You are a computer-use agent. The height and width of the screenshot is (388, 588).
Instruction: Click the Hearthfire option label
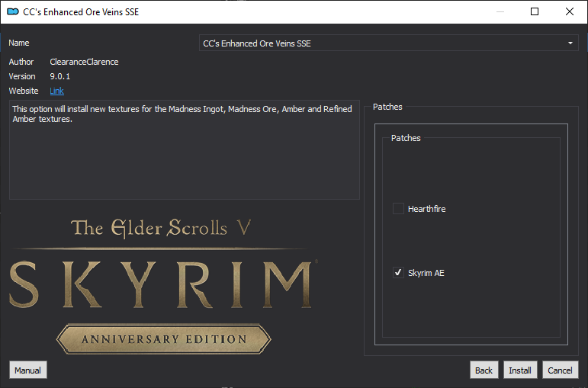coord(427,209)
